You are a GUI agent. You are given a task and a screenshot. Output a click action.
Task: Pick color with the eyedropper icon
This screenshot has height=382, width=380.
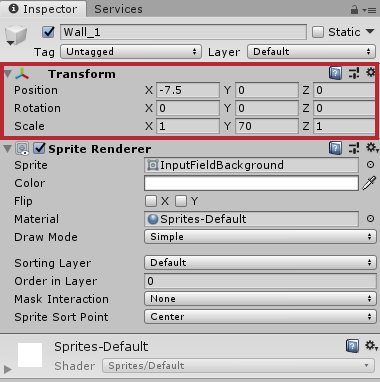(x=369, y=183)
